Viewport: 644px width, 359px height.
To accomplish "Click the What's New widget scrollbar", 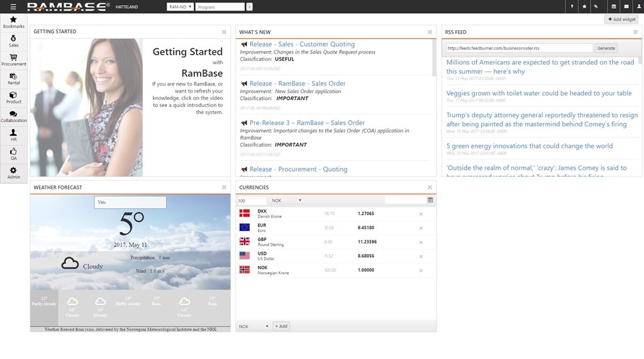I will pos(434,57).
